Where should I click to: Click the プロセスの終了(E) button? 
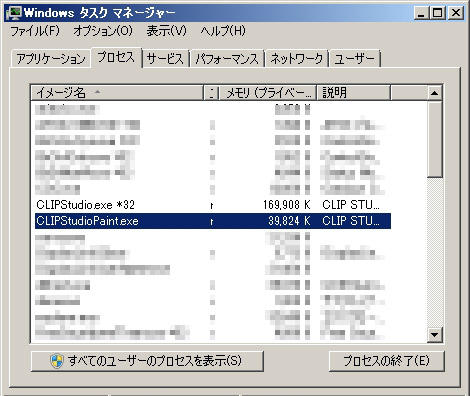click(386, 361)
